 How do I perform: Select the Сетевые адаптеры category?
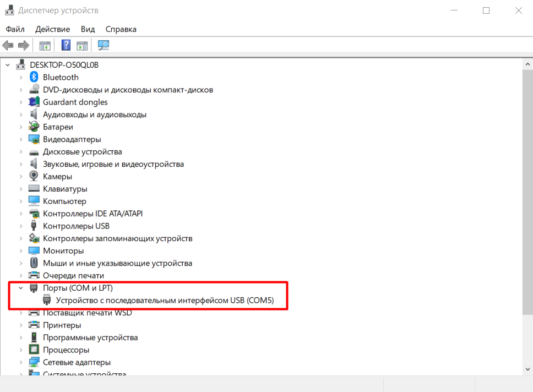pyautogui.click(x=77, y=362)
